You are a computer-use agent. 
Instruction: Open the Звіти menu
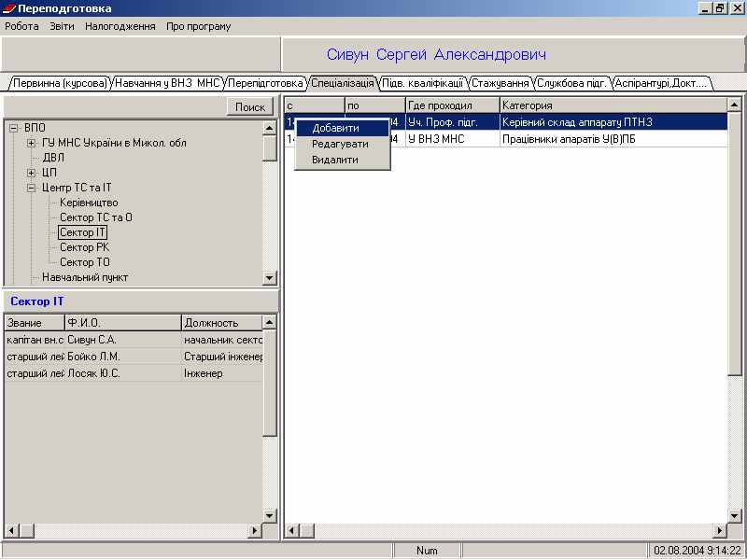pos(62,26)
